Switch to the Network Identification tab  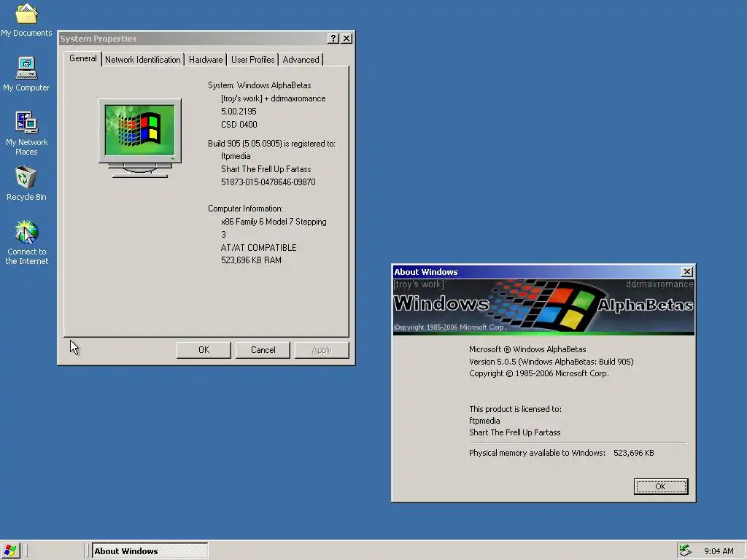tap(142, 60)
